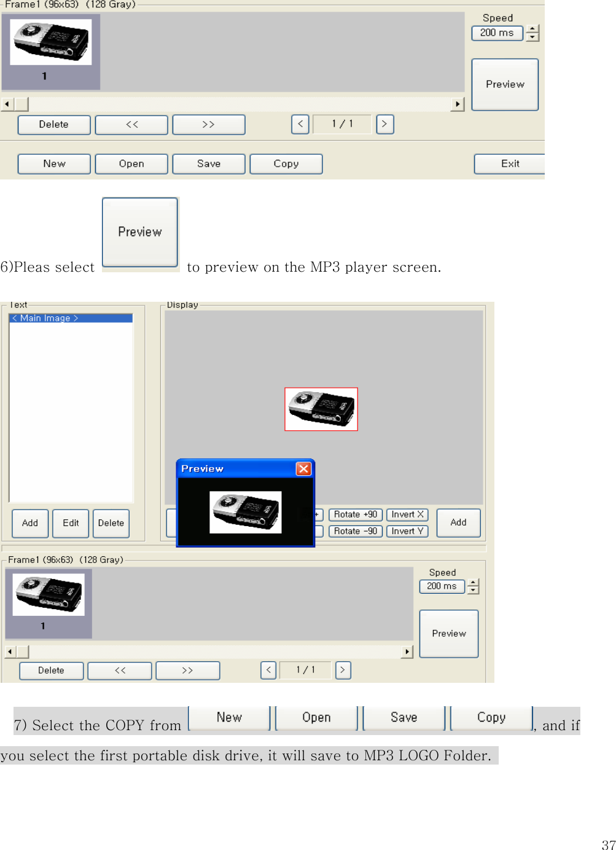Copy the logo to the portable disk drive
The image size is (616, 850).
[x=490, y=717]
